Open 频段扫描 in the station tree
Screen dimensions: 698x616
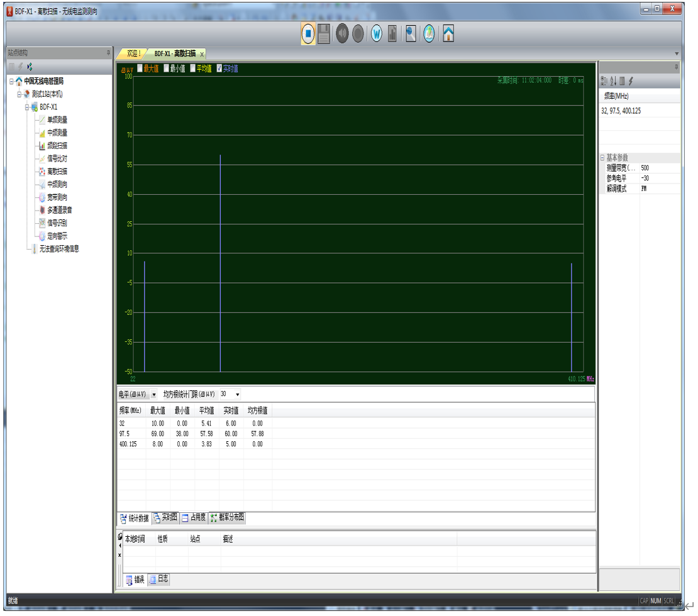pyautogui.click(x=57, y=146)
